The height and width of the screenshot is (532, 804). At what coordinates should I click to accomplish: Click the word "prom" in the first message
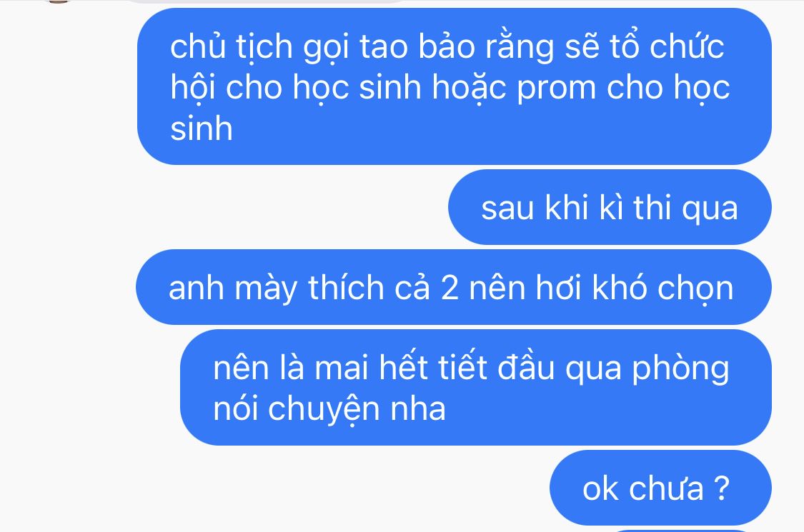[556, 89]
